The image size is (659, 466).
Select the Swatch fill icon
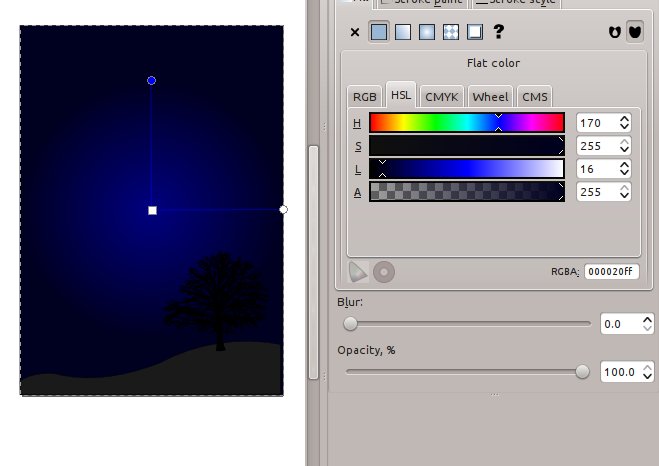(474, 32)
